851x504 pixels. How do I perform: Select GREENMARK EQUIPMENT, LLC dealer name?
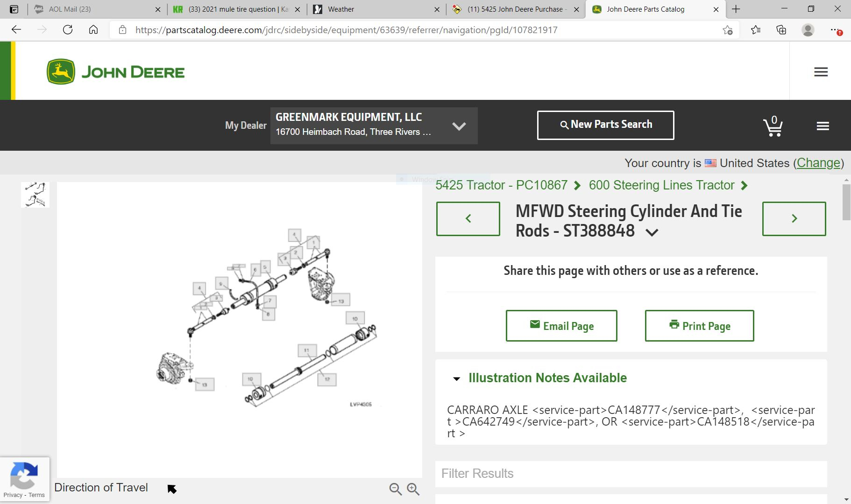(348, 117)
